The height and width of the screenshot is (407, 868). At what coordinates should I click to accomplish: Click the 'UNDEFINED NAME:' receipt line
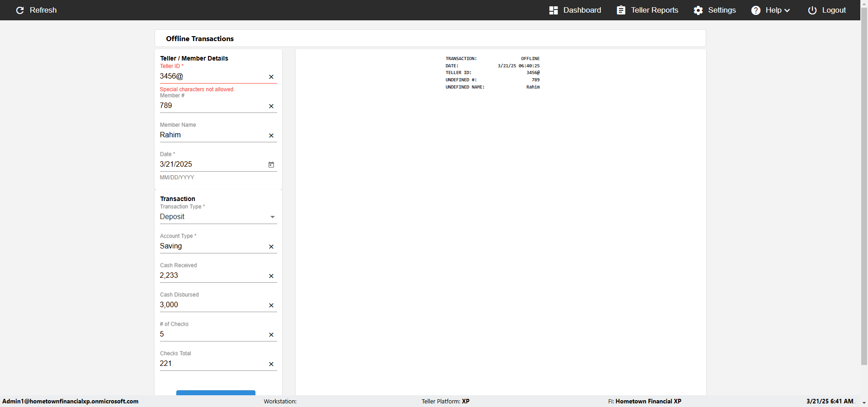tap(465, 87)
